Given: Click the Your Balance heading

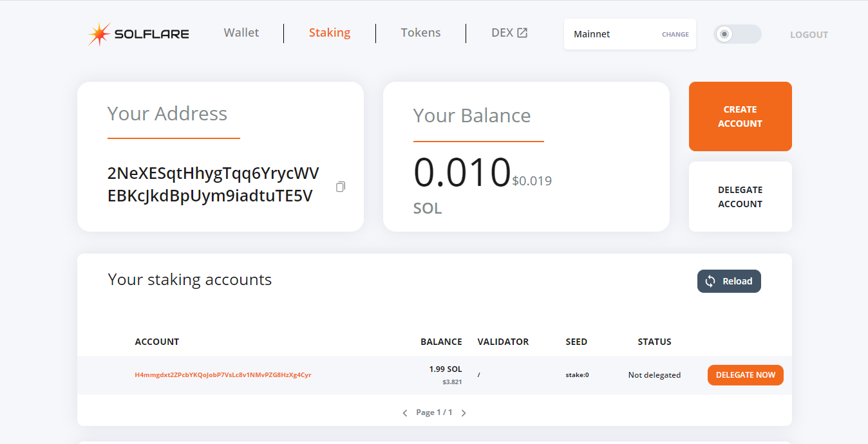Looking at the screenshot, I should [x=472, y=116].
